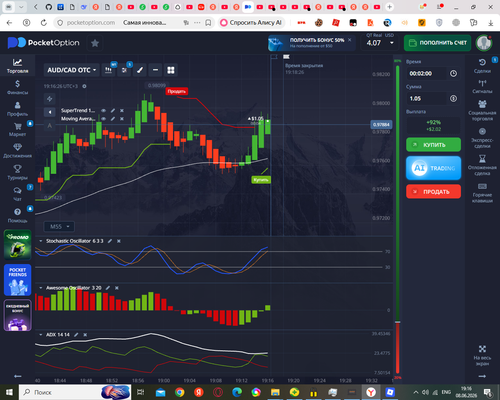Click the trade time 00:02:00 field
The image size is (500, 400).
pos(427,74)
